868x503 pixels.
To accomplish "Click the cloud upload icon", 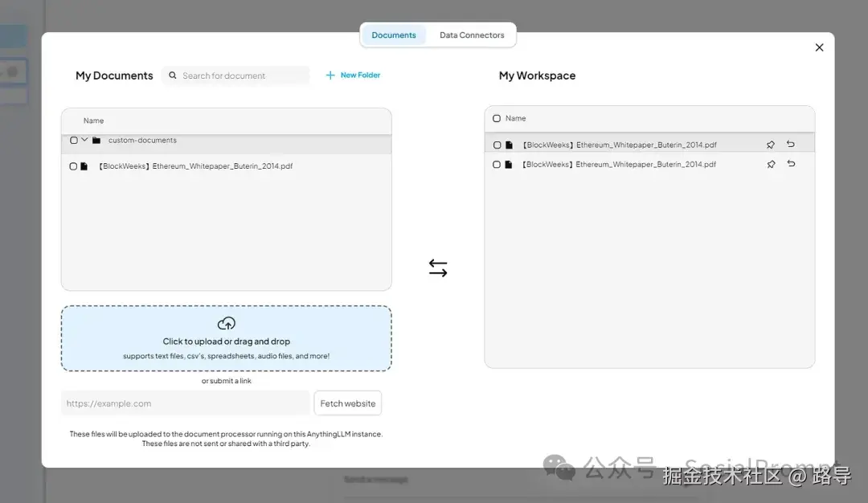I will point(227,323).
